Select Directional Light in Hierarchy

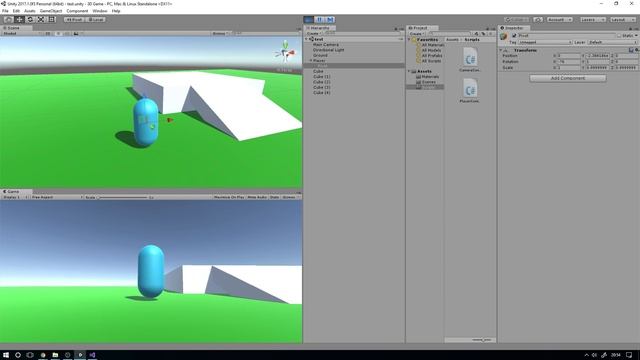(329, 50)
